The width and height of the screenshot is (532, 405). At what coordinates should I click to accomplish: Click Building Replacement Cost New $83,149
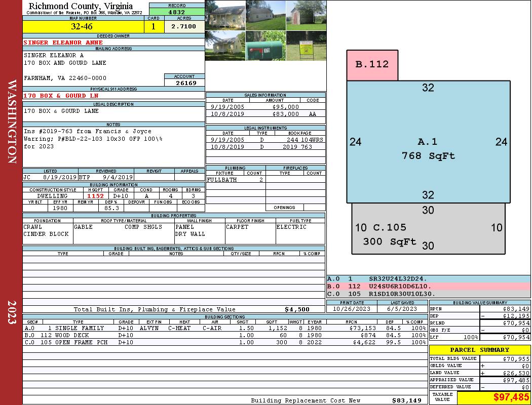(x=406, y=400)
